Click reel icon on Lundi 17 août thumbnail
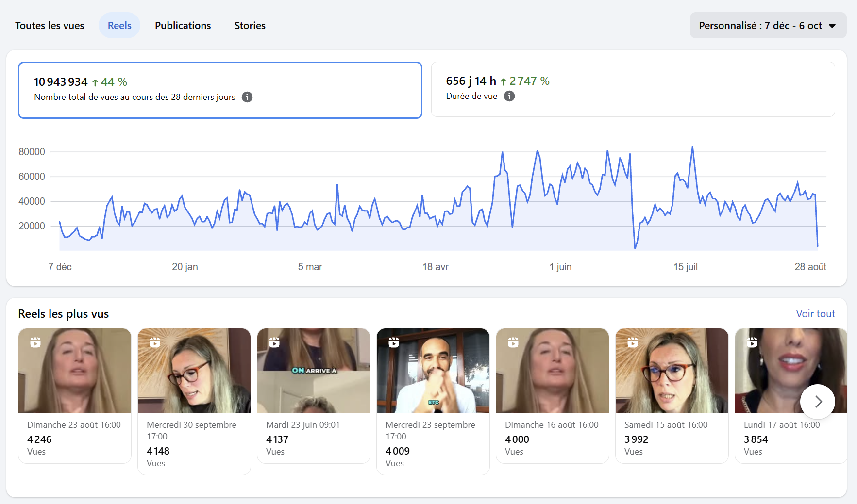Viewport: 857px width, 504px height. tap(752, 342)
